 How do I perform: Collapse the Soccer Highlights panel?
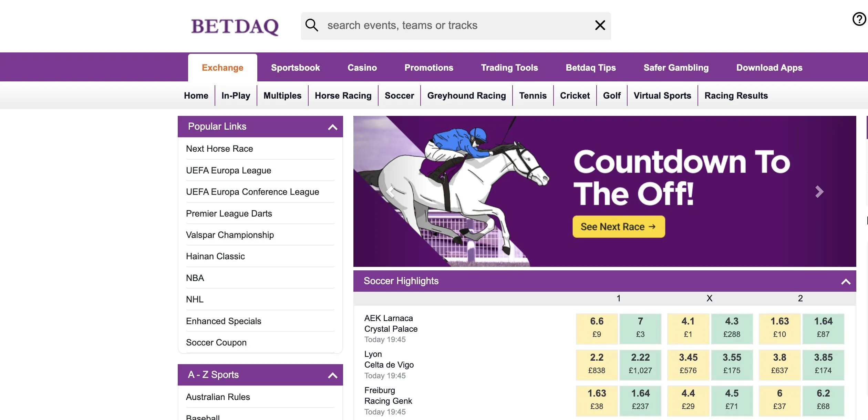click(845, 281)
